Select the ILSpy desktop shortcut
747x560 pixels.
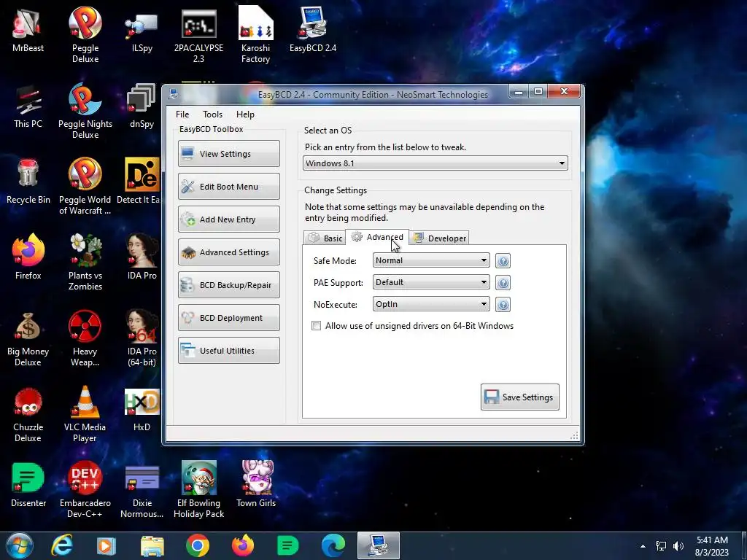click(142, 31)
